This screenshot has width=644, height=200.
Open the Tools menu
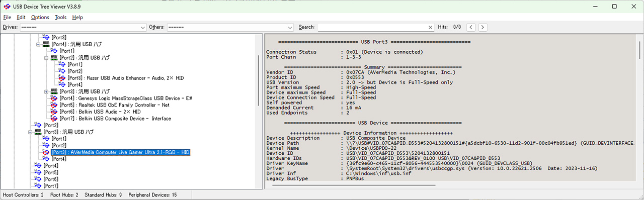(x=61, y=17)
